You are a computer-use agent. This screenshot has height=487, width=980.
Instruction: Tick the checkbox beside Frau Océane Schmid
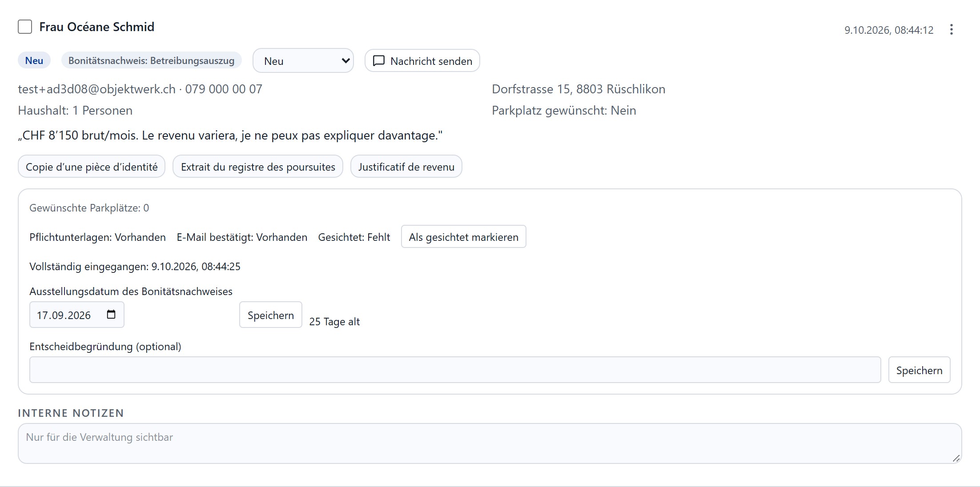[x=25, y=27]
